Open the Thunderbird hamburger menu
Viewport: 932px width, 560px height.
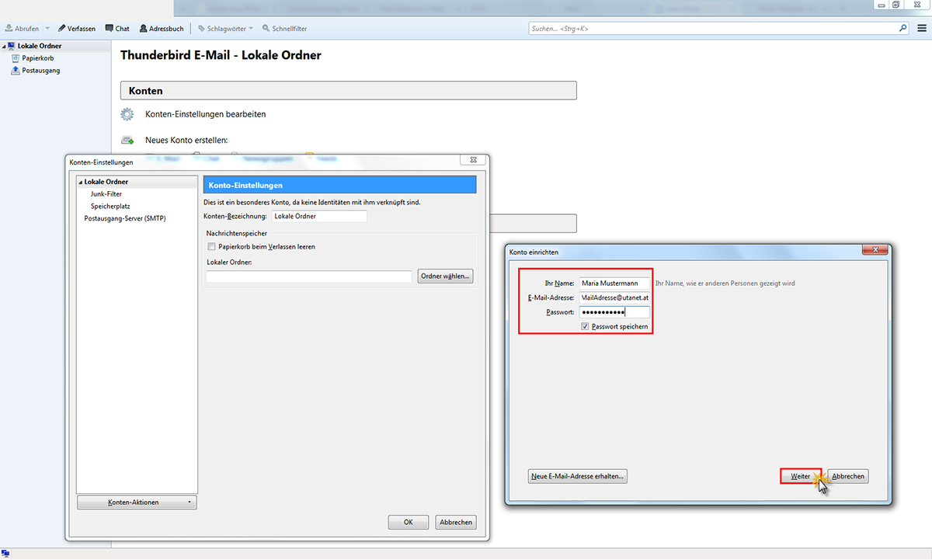[x=921, y=28]
